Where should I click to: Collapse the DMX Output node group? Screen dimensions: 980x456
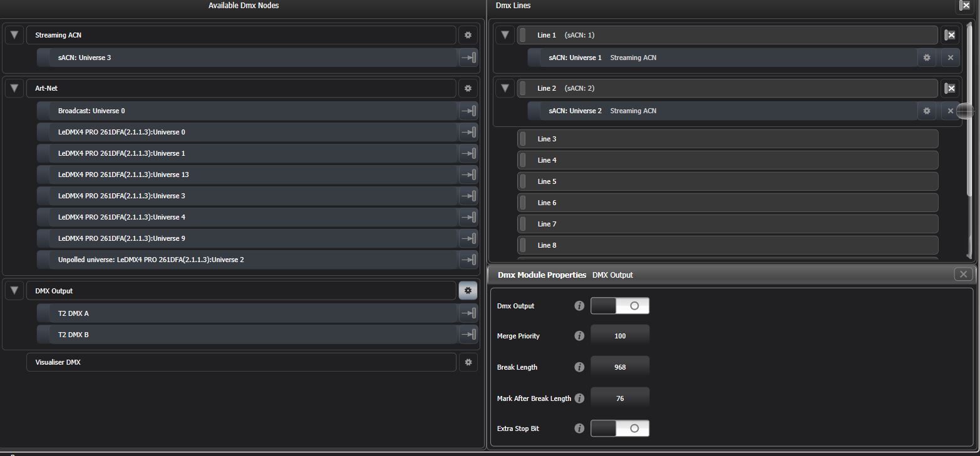pyautogui.click(x=14, y=291)
